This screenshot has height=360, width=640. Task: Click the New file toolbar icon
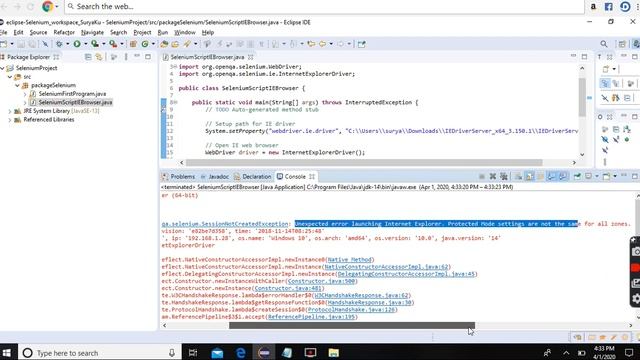point(4,44)
